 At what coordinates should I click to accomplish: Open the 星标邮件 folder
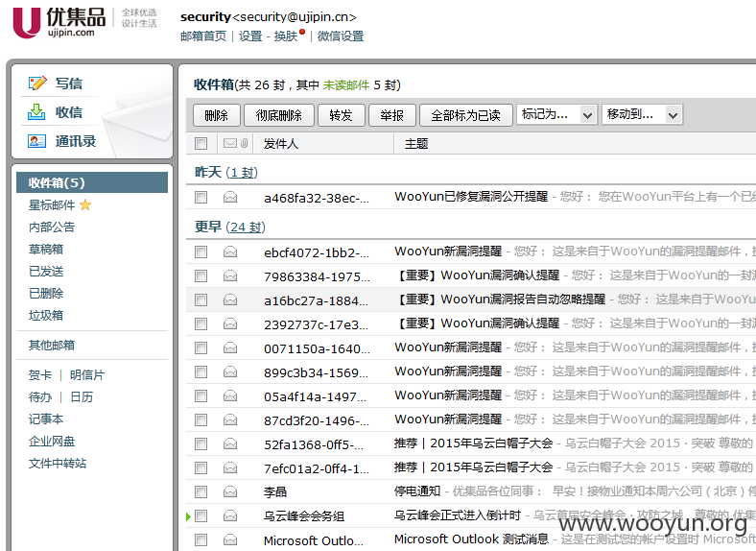tap(52, 205)
